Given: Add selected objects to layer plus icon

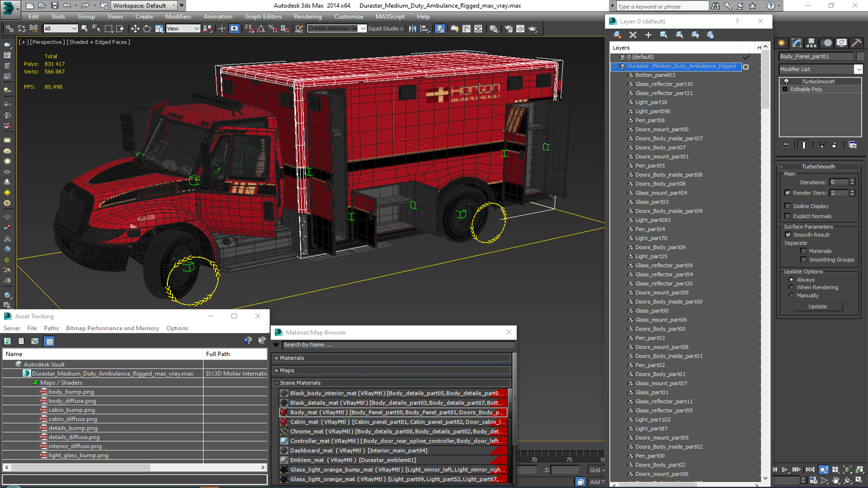Looking at the screenshot, I should [648, 35].
